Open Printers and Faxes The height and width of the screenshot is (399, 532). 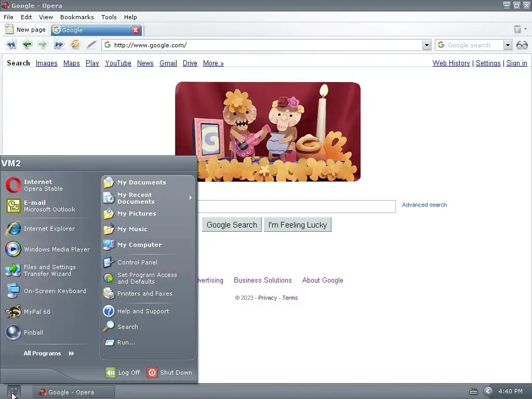[148, 294]
